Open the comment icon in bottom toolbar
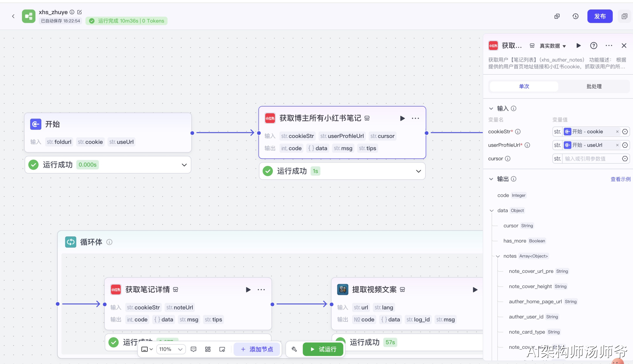This screenshot has height=364, width=633. 193,349
